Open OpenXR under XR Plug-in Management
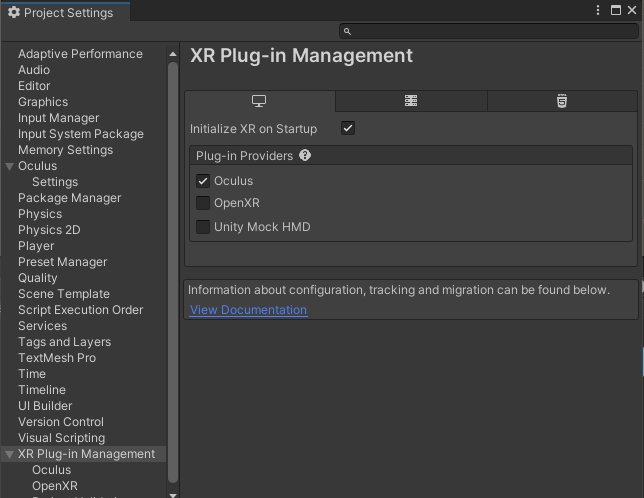Screen dimensions: 644x498 (55, 486)
